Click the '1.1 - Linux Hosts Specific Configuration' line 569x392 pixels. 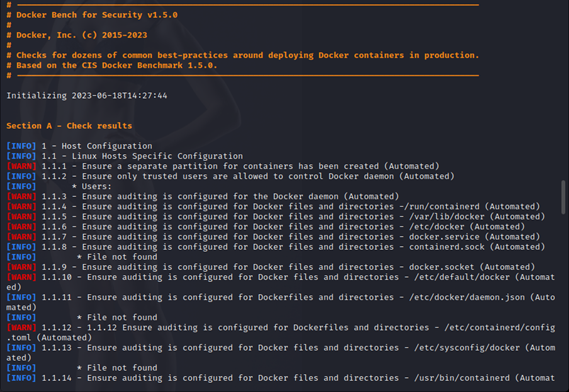pyautogui.click(x=125, y=156)
